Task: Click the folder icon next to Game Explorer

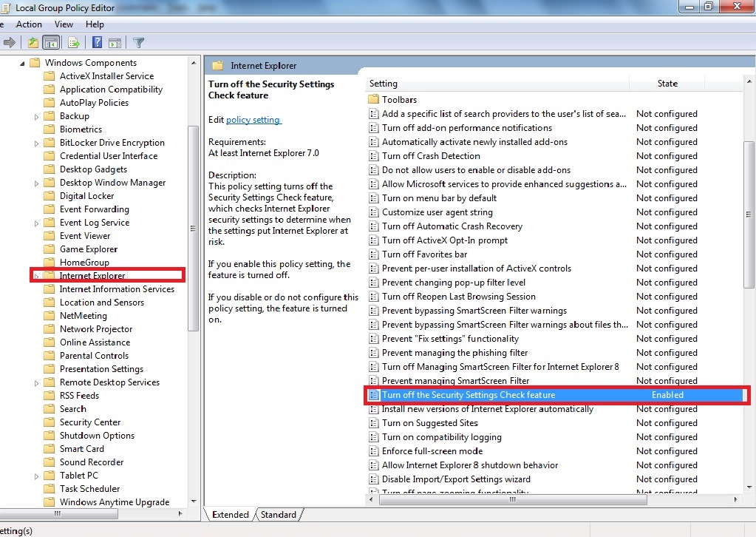Action: pos(50,249)
